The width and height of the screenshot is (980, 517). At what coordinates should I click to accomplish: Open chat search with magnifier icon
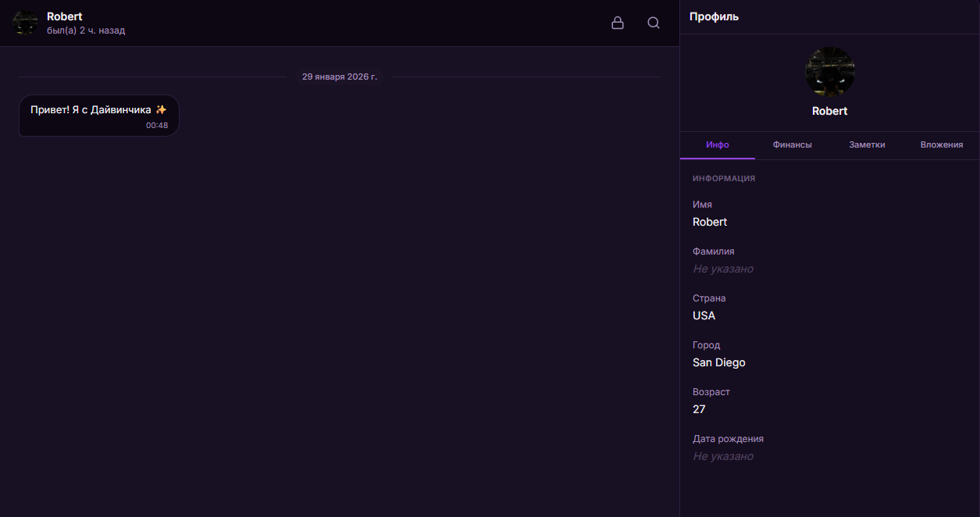[x=654, y=23]
